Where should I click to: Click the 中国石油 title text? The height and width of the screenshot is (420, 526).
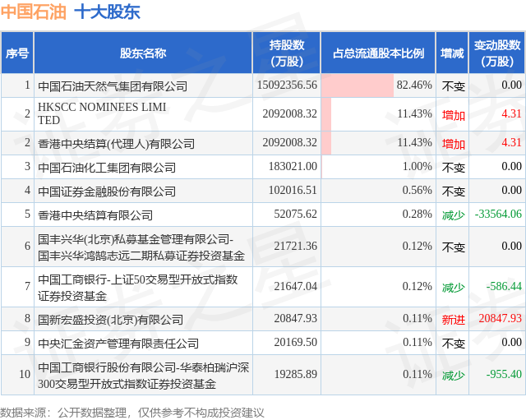click(x=33, y=12)
